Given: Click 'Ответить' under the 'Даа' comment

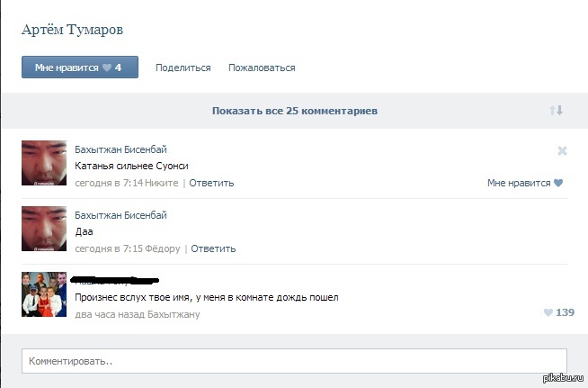Looking at the screenshot, I should point(213,248).
